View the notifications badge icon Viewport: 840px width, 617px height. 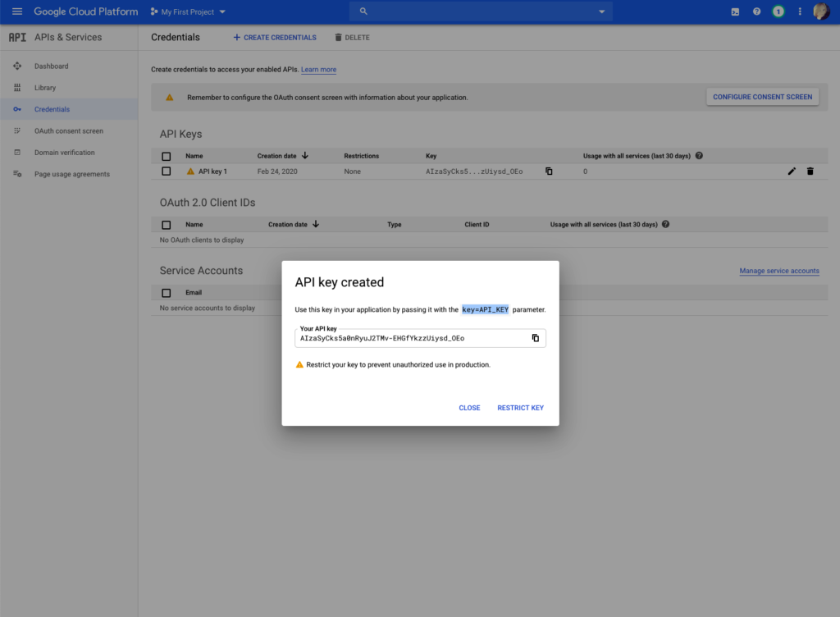(x=778, y=11)
